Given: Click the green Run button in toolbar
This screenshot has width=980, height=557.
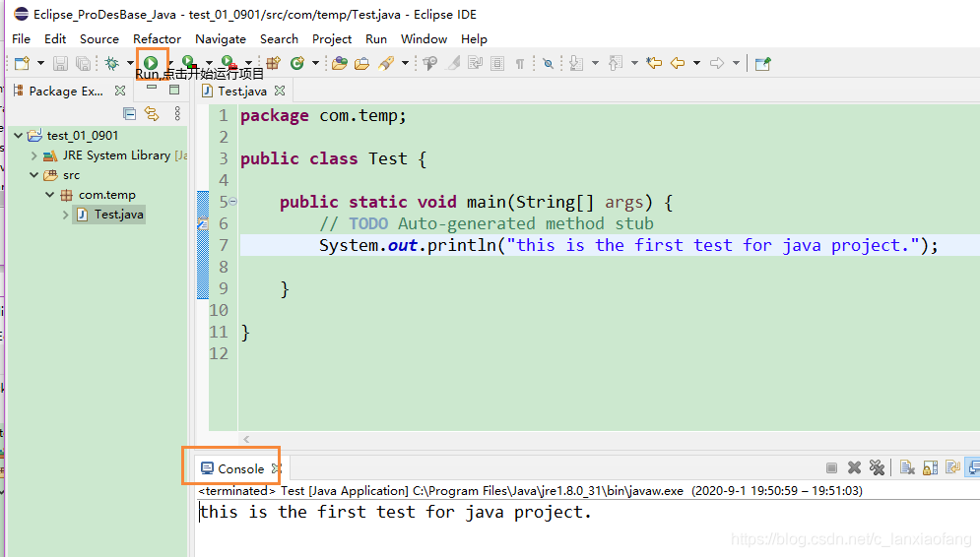Looking at the screenshot, I should pos(151,63).
